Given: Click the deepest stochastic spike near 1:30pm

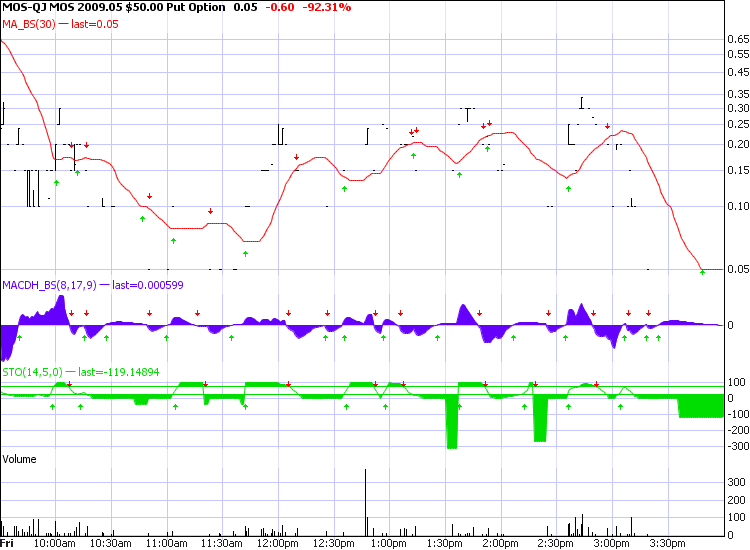Looking at the screenshot, I should coord(452,422).
